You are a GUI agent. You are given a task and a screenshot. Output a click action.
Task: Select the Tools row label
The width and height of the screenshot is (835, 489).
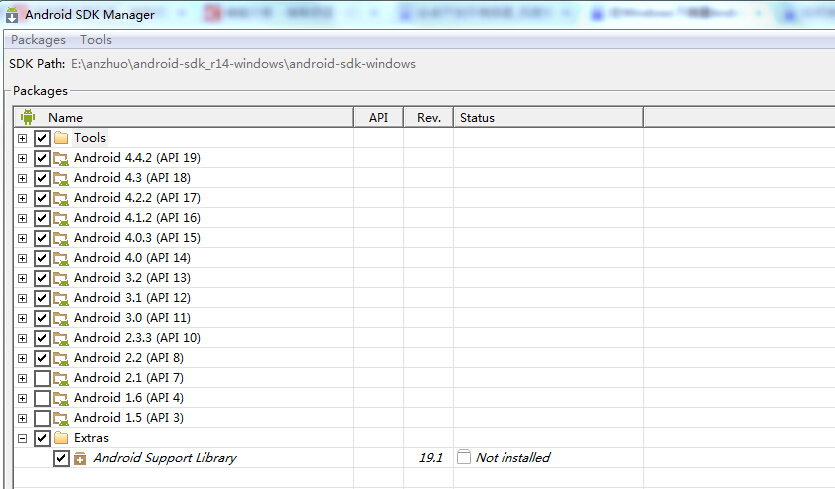pos(89,138)
